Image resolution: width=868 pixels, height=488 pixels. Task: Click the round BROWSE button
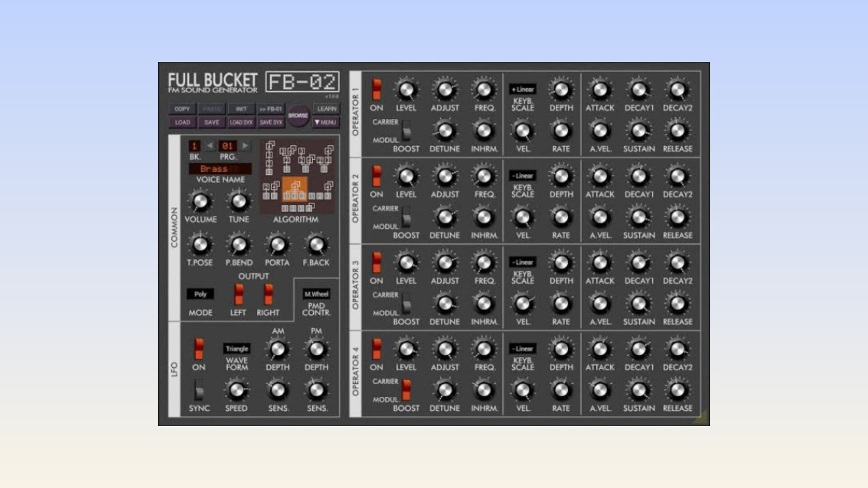(x=298, y=116)
